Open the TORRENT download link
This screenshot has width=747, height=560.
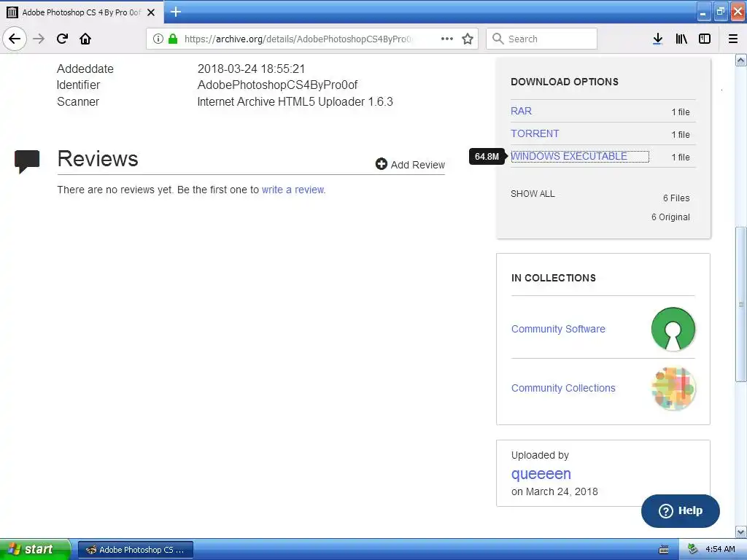coord(535,134)
